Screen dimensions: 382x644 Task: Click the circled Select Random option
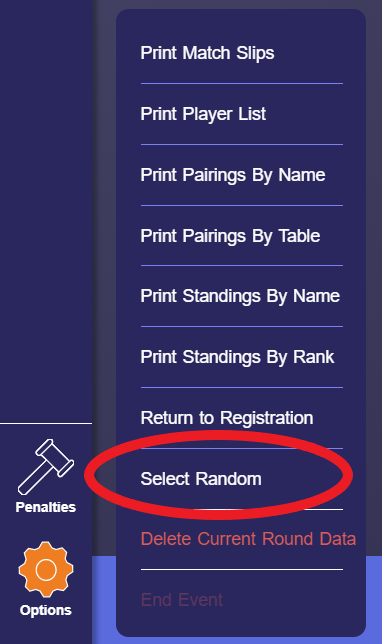[x=201, y=479]
